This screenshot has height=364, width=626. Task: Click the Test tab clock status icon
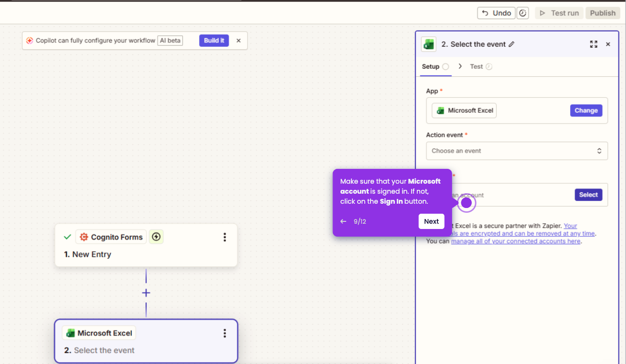(x=489, y=67)
